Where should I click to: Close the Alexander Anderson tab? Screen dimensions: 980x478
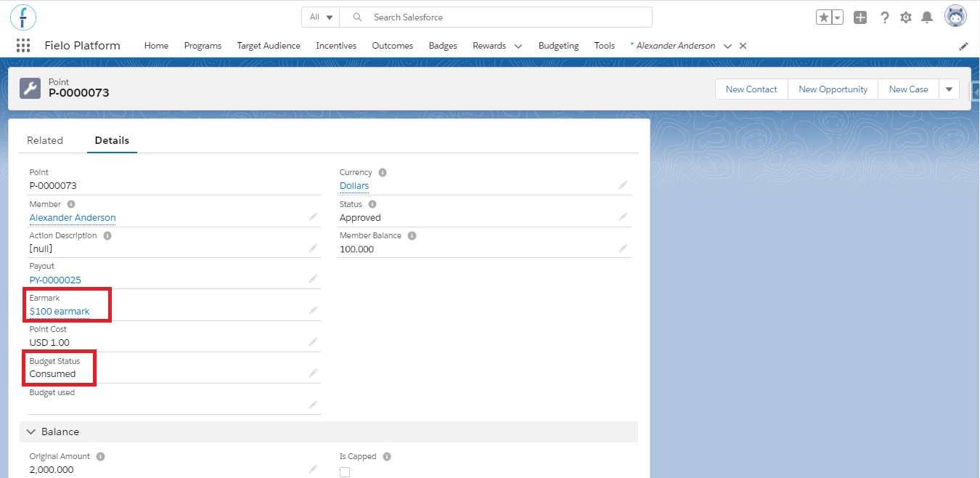[743, 46]
